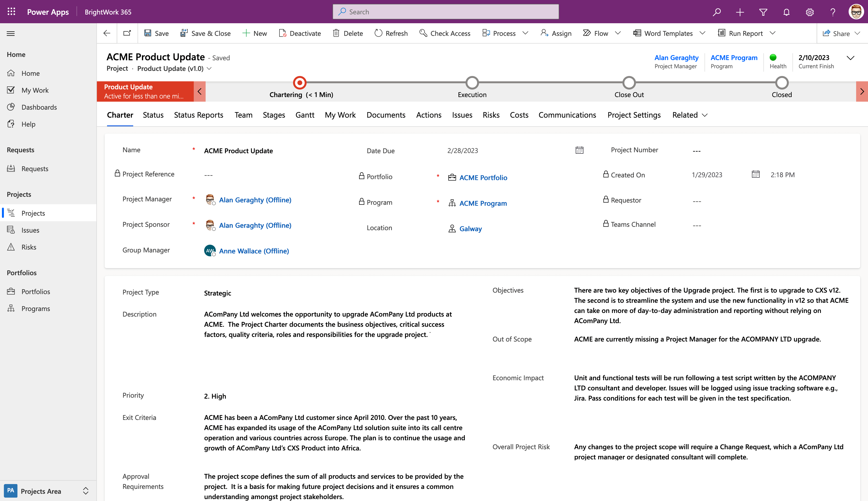The height and width of the screenshot is (501, 868).
Task: Expand the Share dropdown
Action: tap(858, 33)
